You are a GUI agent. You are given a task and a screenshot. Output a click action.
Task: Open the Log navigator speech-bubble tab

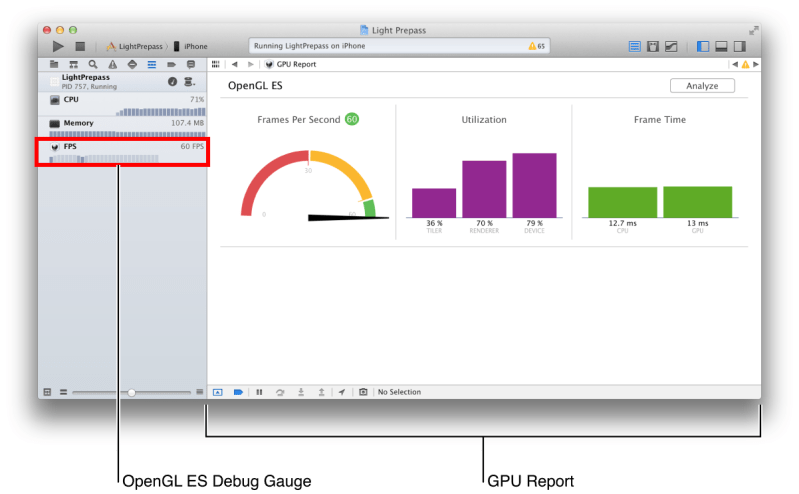(191, 64)
